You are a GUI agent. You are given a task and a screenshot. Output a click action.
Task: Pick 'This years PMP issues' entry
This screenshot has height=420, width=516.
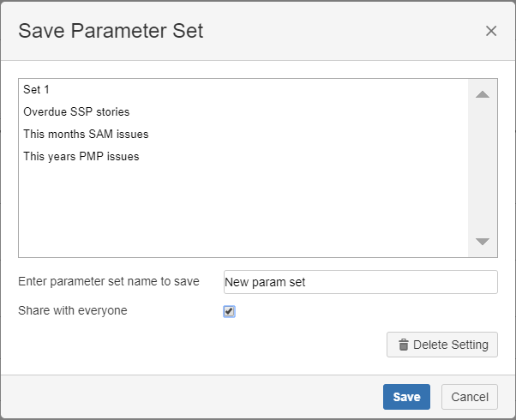click(x=81, y=157)
